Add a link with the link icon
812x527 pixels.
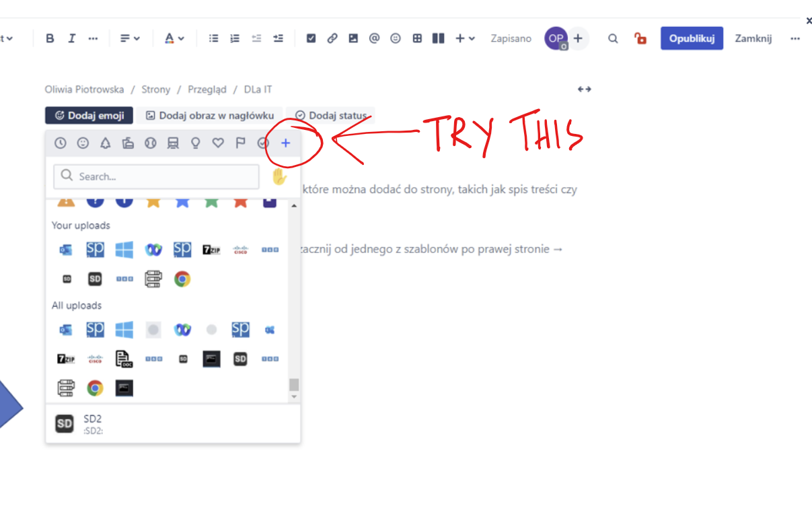coord(332,38)
